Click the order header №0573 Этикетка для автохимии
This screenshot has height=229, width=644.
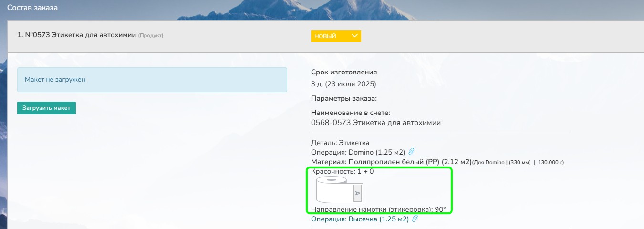(x=77, y=35)
